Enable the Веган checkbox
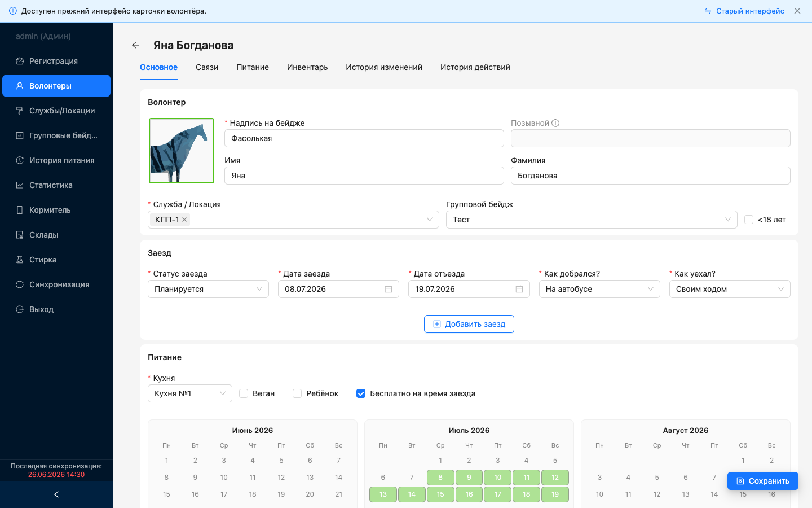812x508 pixels. [x=244, y=393]
